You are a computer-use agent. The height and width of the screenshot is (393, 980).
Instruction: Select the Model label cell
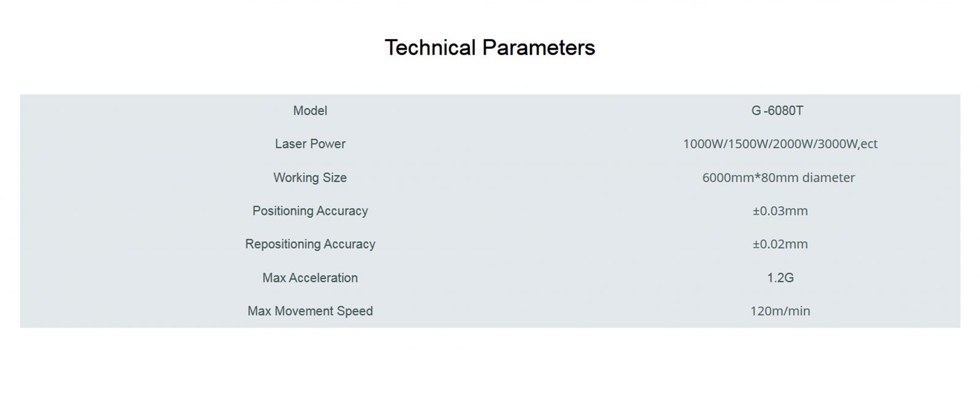tap(310, 111)
